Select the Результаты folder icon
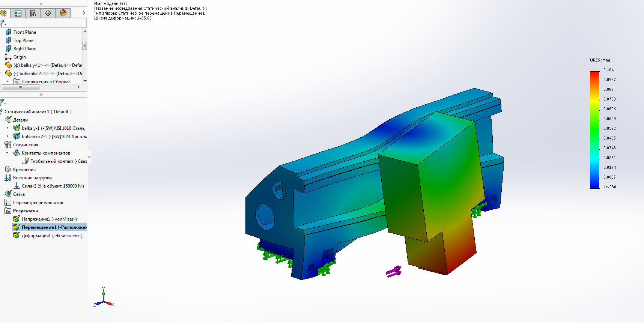Viewport: 644px width, 323px height. click(8, 210)
